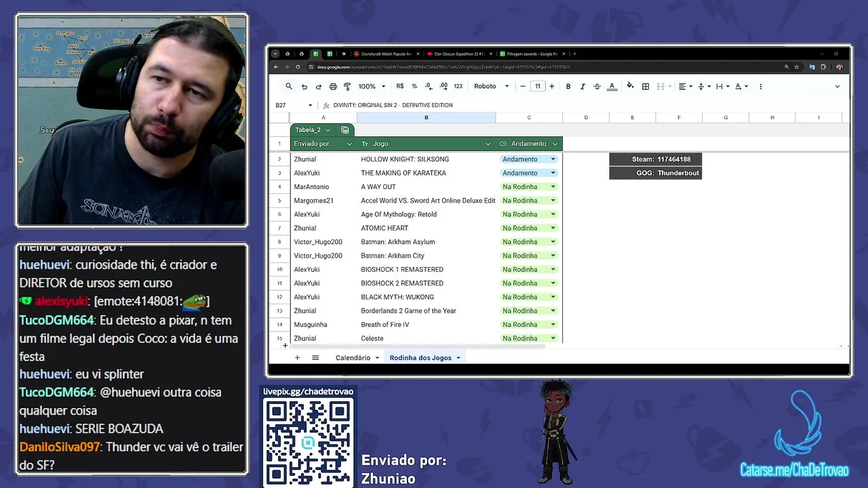Collapse the toolbar with the chevron
The width and height of the screenshot is (868, 488).
(x=837, y=86)
